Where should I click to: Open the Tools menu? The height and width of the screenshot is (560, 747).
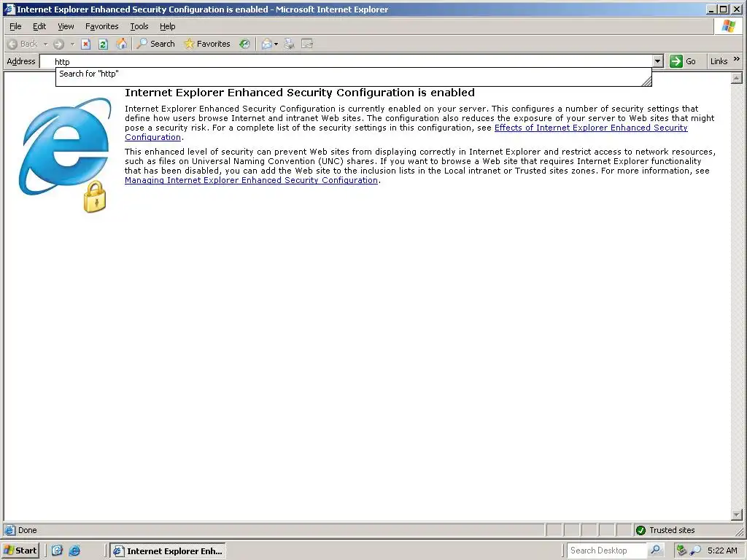click(139, 26)
